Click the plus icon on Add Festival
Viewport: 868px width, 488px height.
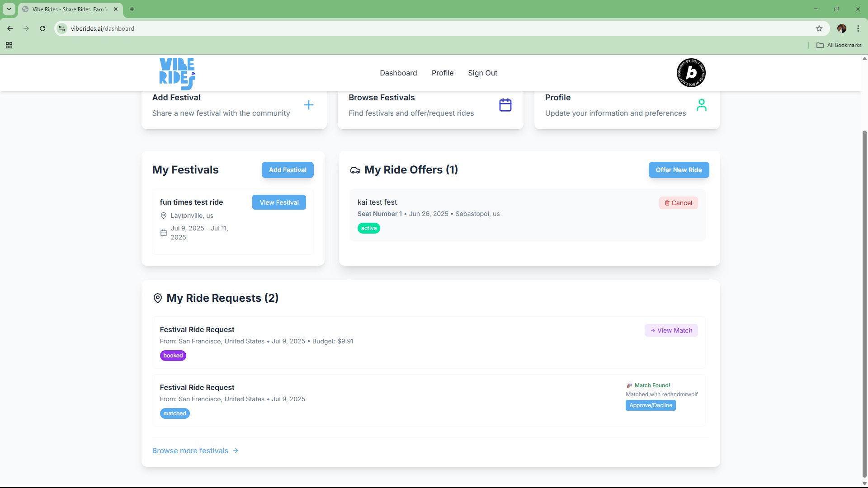click(x=309, y=105)
